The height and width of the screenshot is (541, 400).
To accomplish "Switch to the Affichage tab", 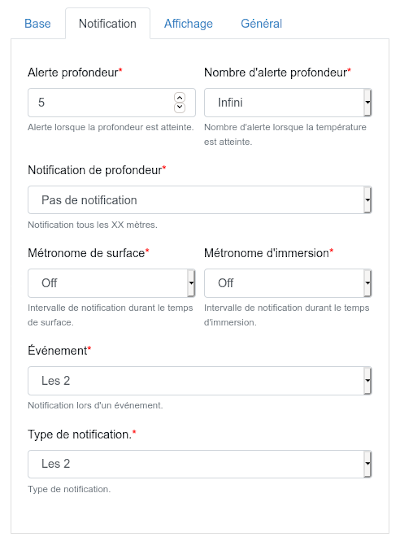I will coord(188,24).
